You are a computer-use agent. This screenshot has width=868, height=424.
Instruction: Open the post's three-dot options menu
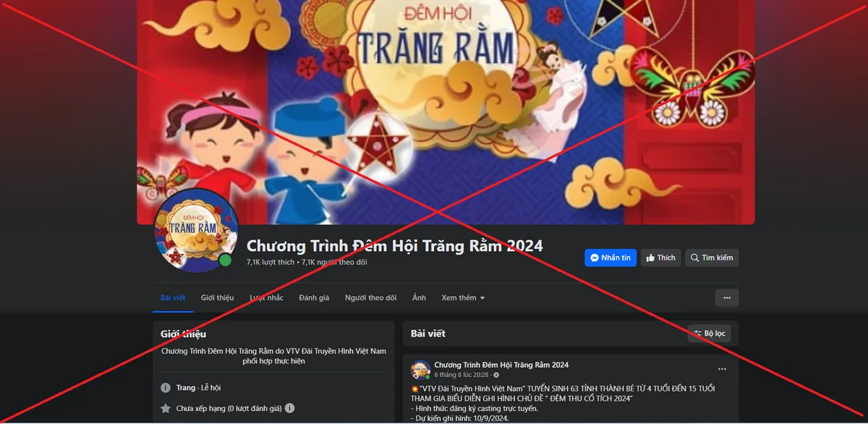tap(722, 369)
